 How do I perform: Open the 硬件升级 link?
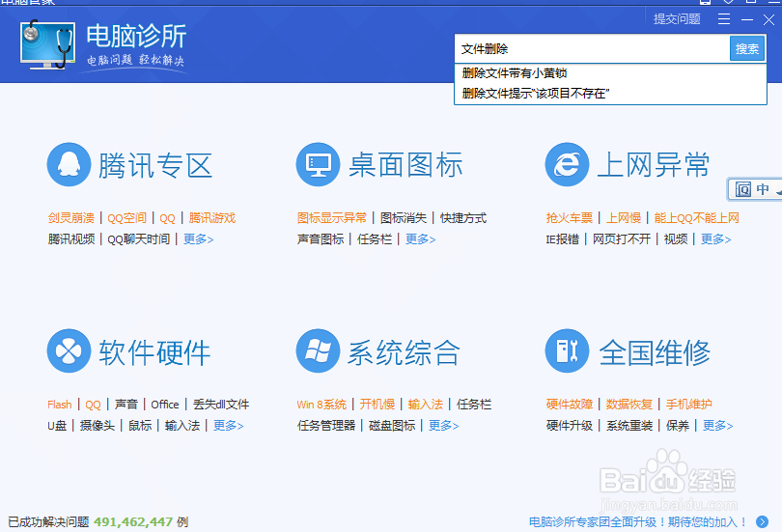click(x=570, y=426)
